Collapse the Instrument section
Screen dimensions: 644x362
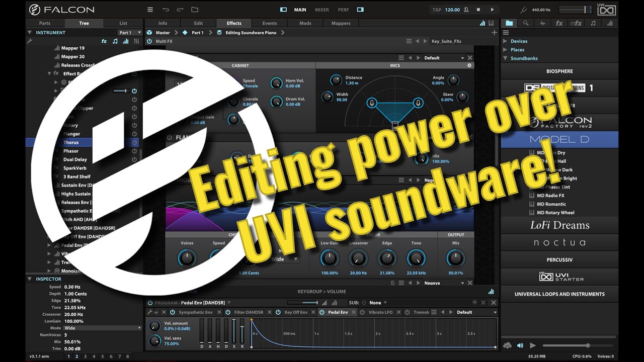pyautogui.click(x=29, y=33)
